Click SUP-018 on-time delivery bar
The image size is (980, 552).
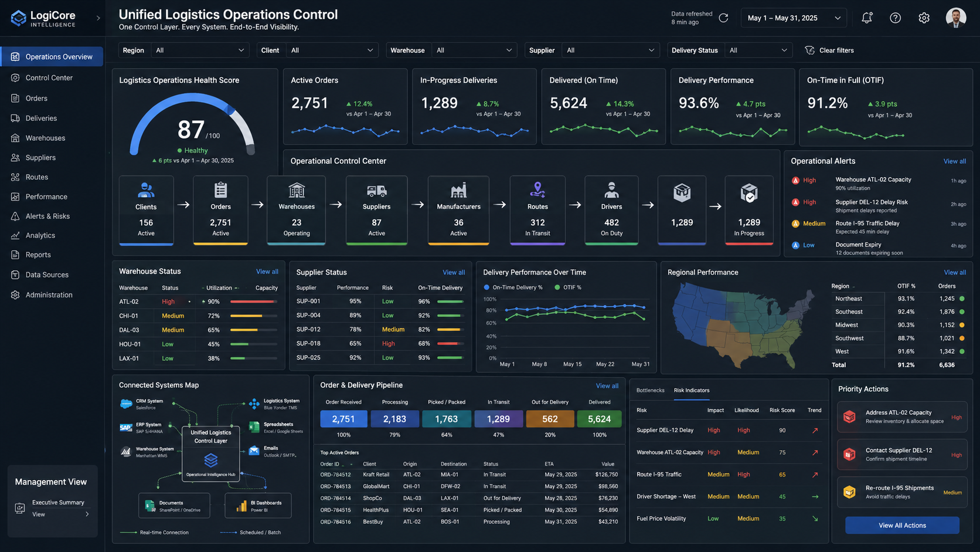click(x=451, y=344)
